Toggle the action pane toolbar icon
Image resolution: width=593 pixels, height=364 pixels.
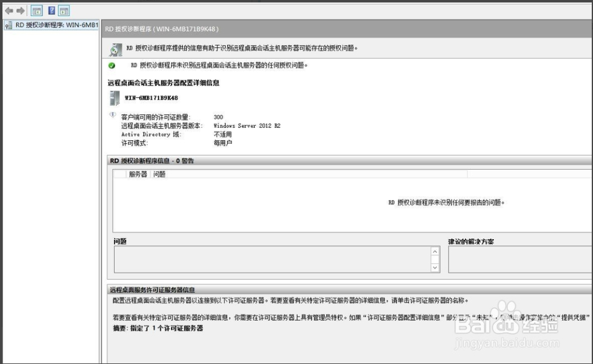pos(64,10)
